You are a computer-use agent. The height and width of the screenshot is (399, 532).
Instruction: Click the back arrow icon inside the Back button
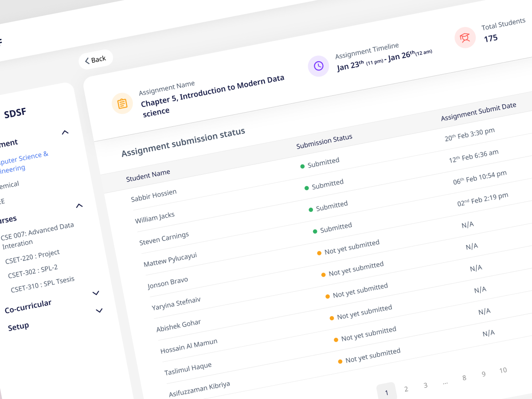(87, 60)
